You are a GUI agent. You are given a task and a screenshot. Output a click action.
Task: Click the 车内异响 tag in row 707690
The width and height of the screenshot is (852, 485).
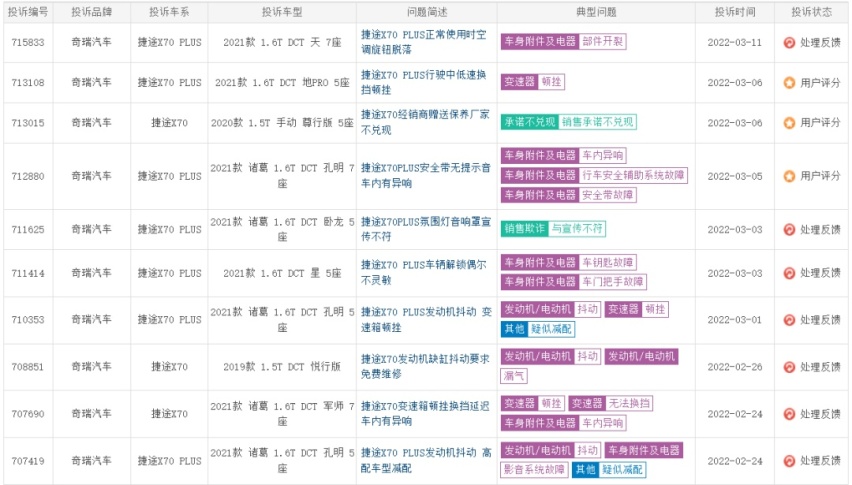(603, 423)
